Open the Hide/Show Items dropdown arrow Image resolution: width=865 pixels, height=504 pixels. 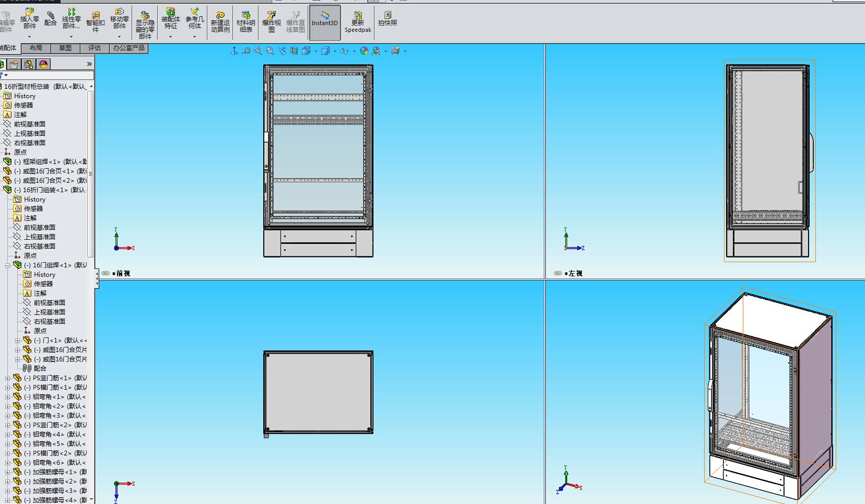point(354,51)
